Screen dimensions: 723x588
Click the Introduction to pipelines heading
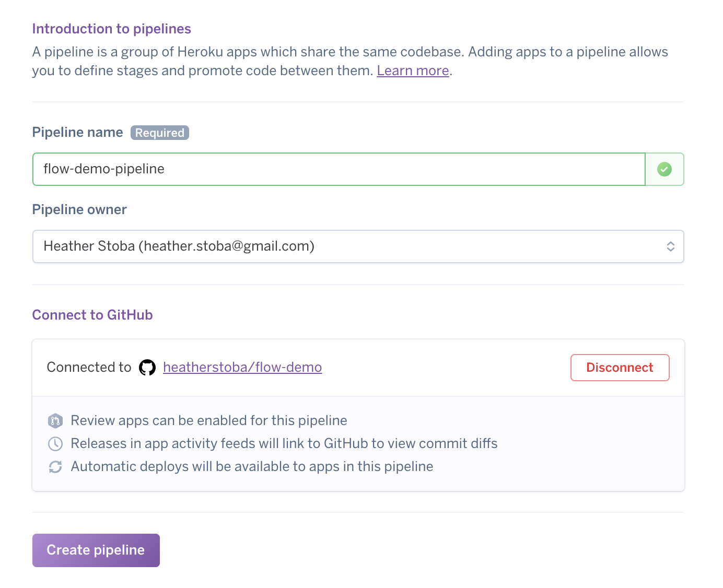pos(112,29)
